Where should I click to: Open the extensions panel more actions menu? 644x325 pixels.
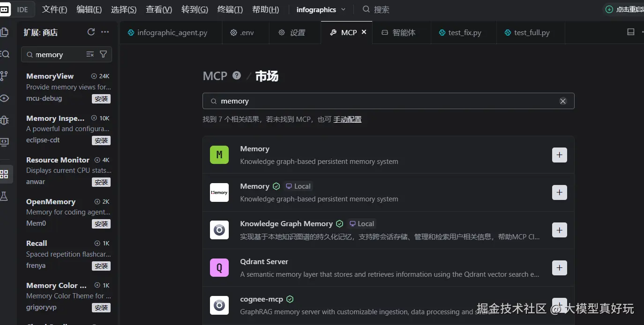105,32
